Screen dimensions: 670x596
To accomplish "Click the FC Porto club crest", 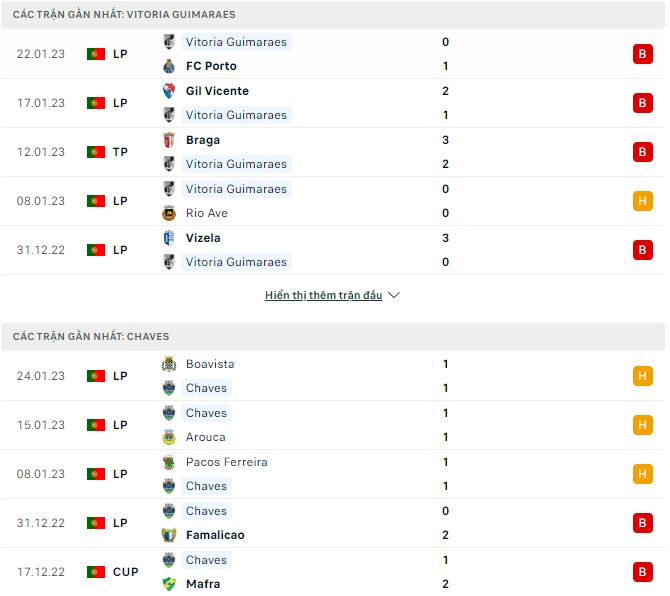I will pos(169,66).
